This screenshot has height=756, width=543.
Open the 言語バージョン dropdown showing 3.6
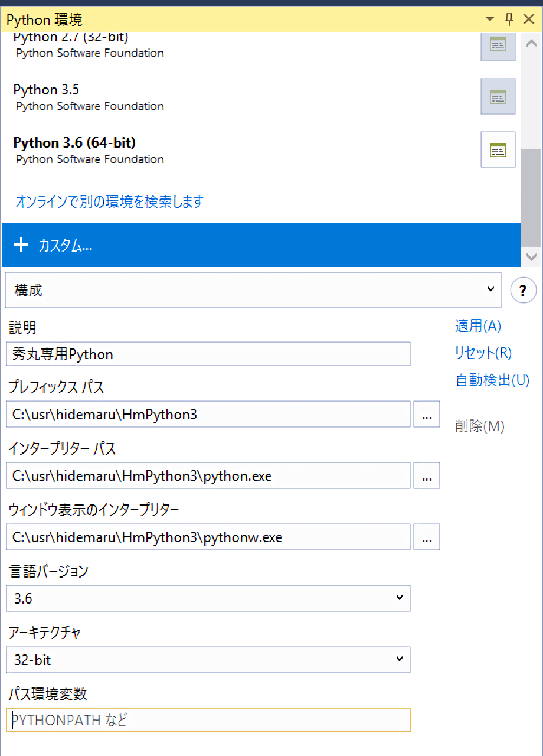click(399, 598)
